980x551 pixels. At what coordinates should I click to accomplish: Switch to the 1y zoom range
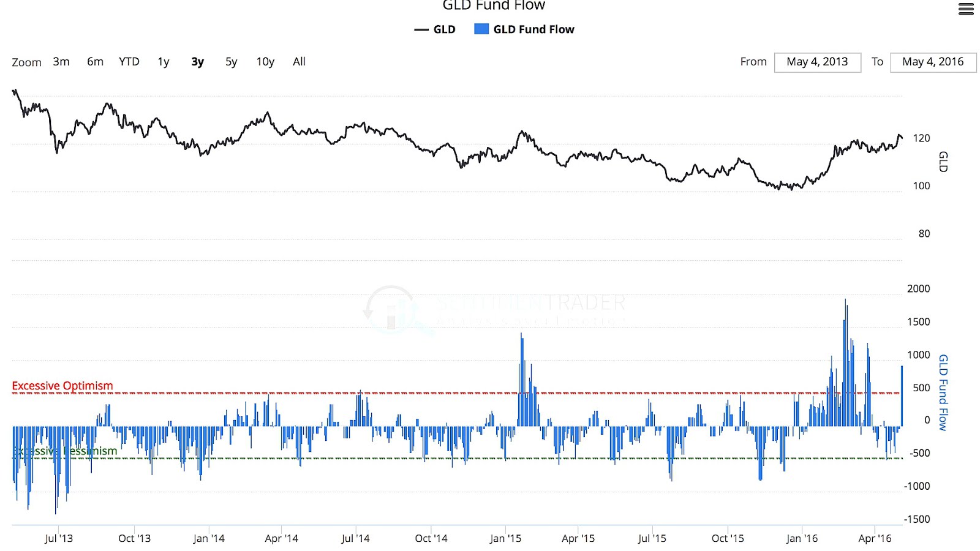click(x=163, y=61)
